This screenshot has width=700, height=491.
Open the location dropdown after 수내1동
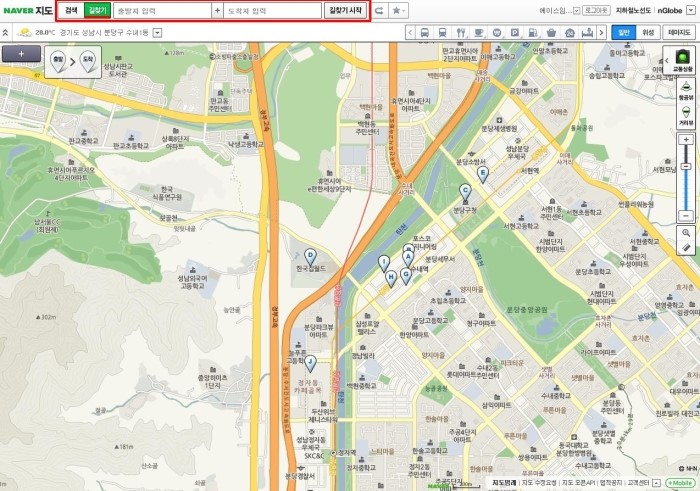click(x=157, y=33)
